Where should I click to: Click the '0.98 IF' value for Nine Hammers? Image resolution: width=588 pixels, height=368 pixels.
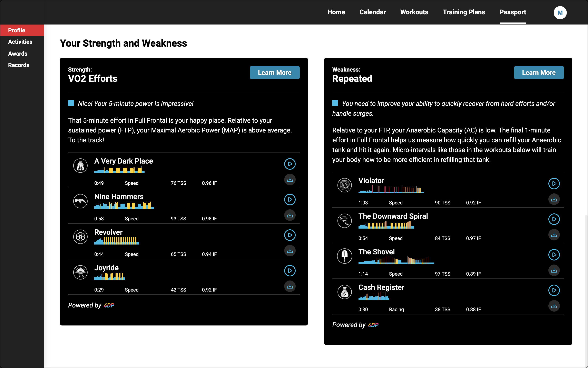(209, 219)
